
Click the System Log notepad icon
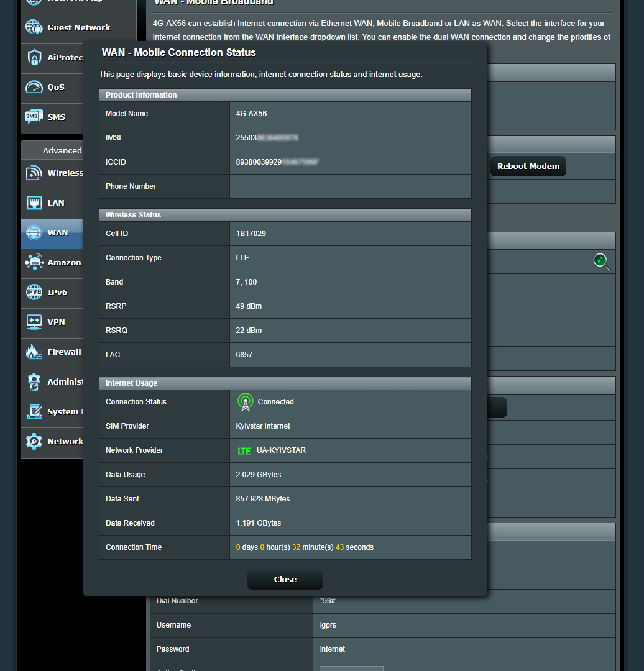[x=34, y=412]
